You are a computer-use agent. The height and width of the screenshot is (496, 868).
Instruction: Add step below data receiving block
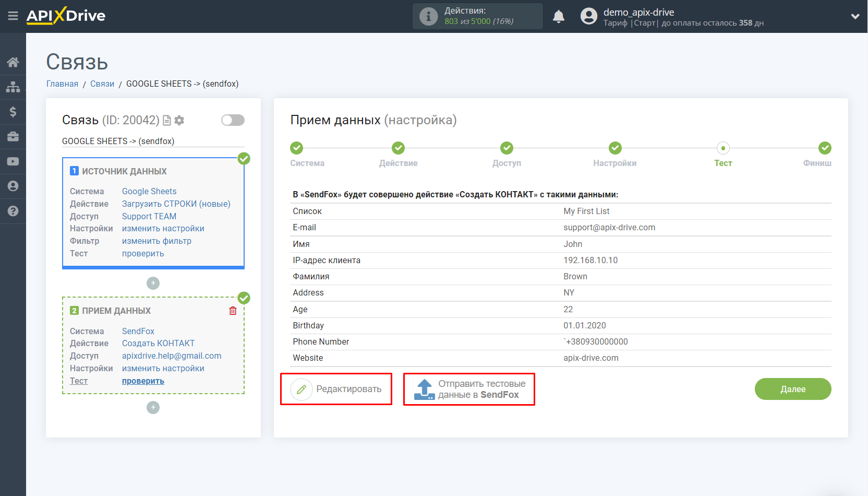click(153, 407)
